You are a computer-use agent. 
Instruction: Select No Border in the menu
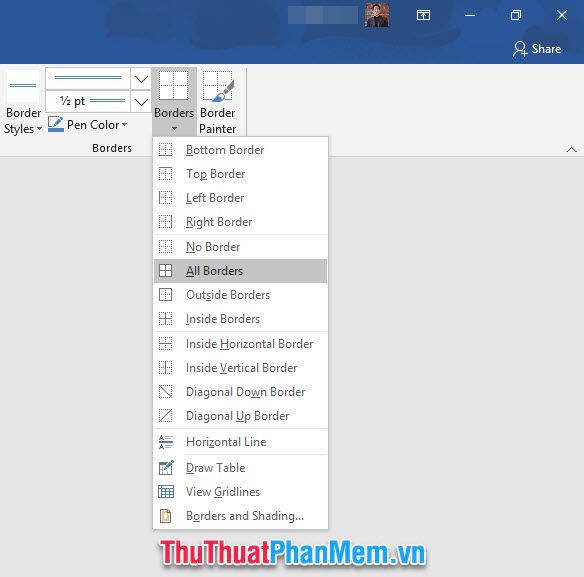241,247
